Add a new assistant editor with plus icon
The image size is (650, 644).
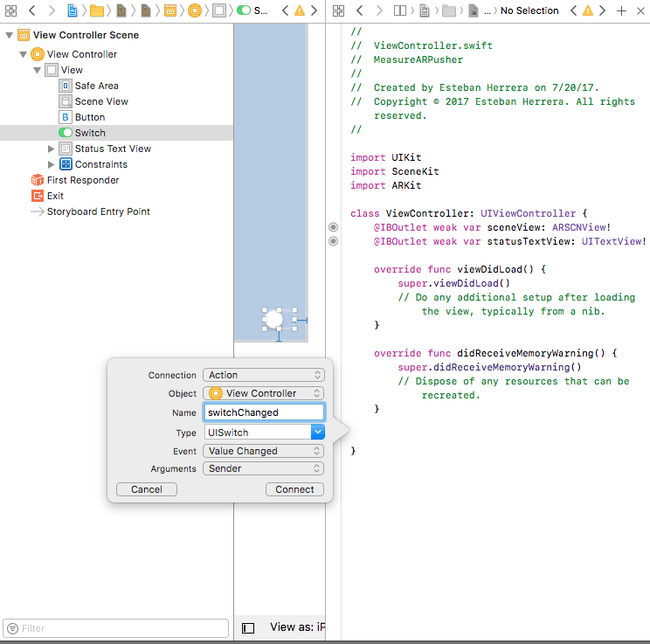[621, 10]
